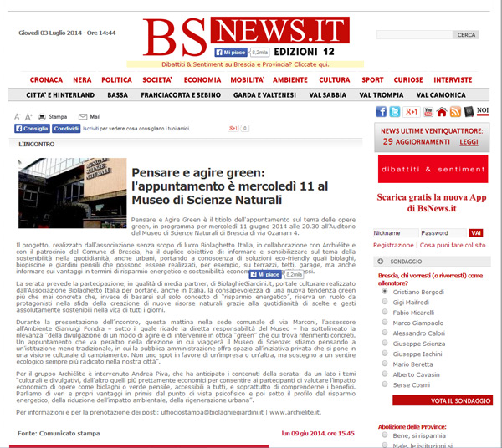502x448 pixels.
Task: Select Alessandro Calori radio option
Action: click(385, 333)
